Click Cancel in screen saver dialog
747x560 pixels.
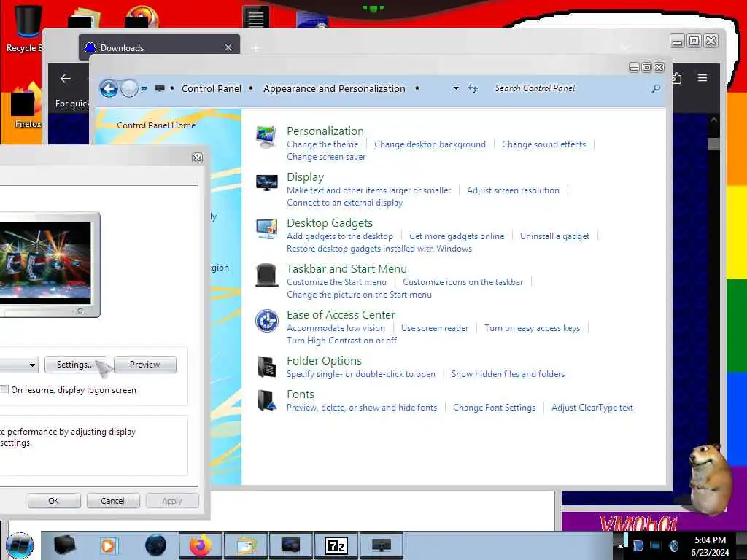112,501
